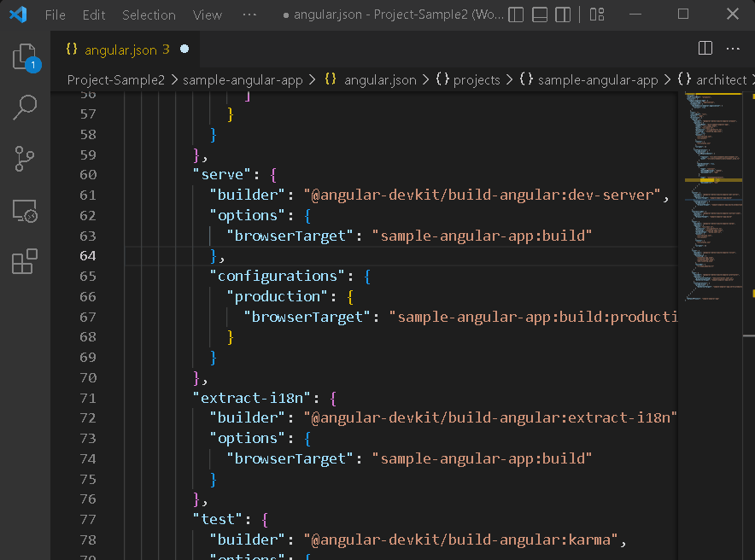This screenshot has height=560, width=755.
Task: Open the Remote Explorer icon
Action: [25, 211]
